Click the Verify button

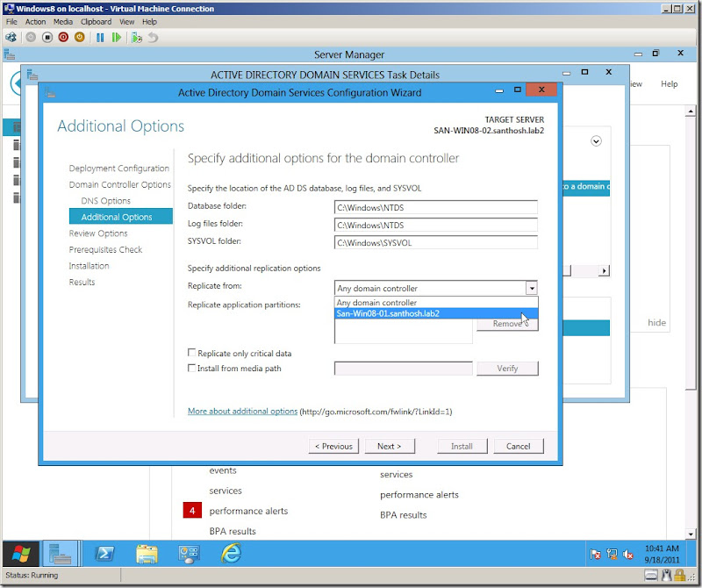click(507, 368)
